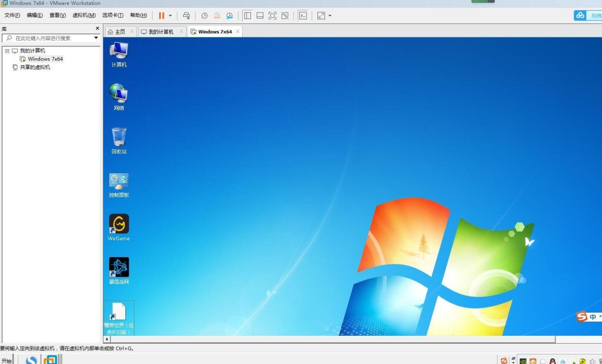Screen dimensions: 602x364
Task: Click the full screen mode icon
Action: [272, 16]
